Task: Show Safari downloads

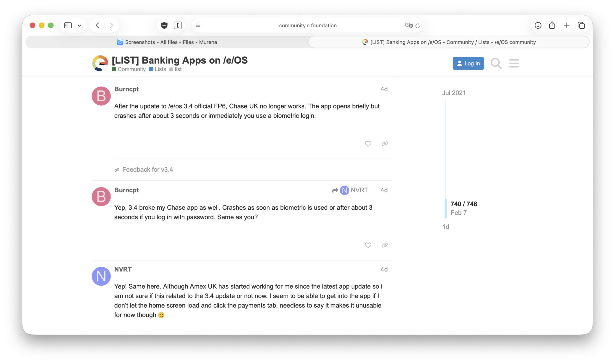Action: (538, 25)
